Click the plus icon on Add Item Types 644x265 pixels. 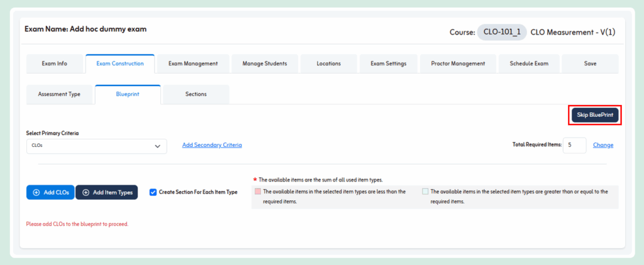[x=86, y=192]
